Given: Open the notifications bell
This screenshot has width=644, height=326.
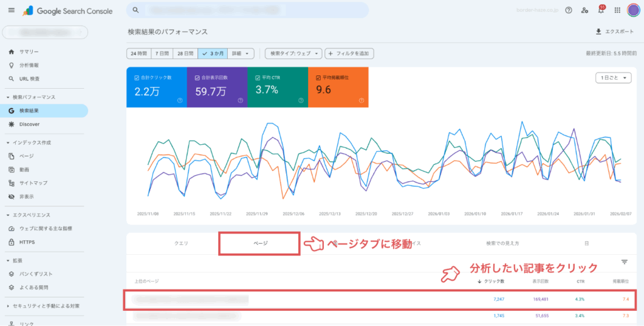Looking at the screenshot, I should [x=601, y=10].
